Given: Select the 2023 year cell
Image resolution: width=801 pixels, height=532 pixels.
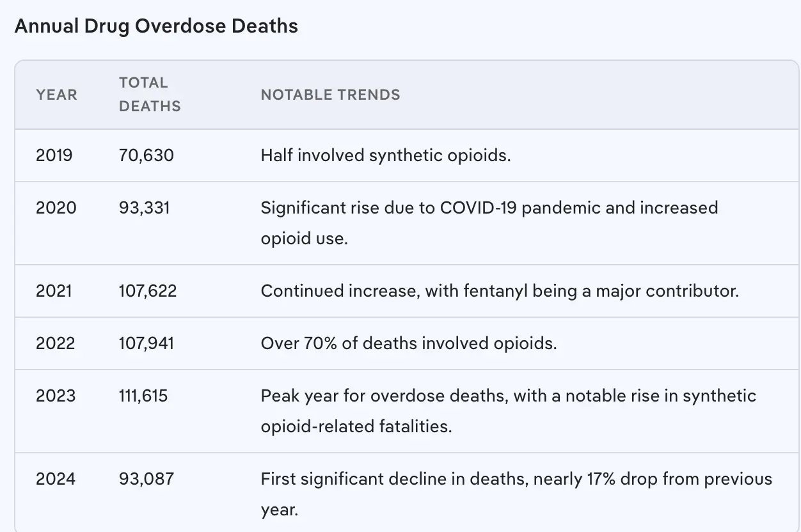Looking at the screenshot, I should 56,396.
